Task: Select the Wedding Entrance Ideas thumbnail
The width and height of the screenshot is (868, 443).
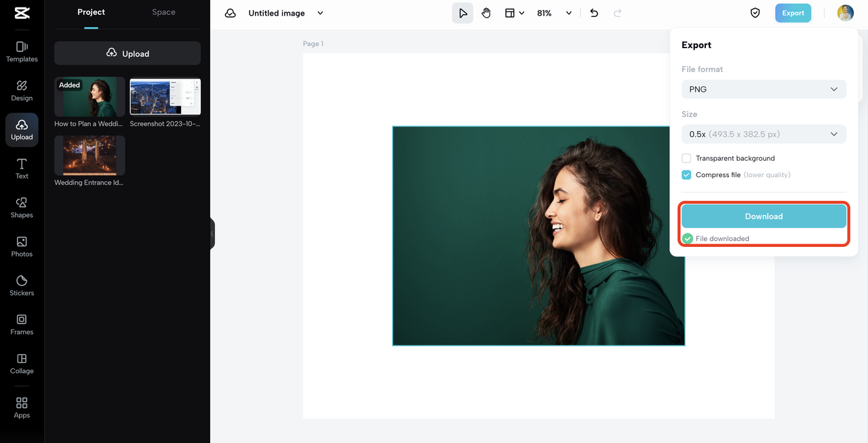Action: tap(90, 155)
